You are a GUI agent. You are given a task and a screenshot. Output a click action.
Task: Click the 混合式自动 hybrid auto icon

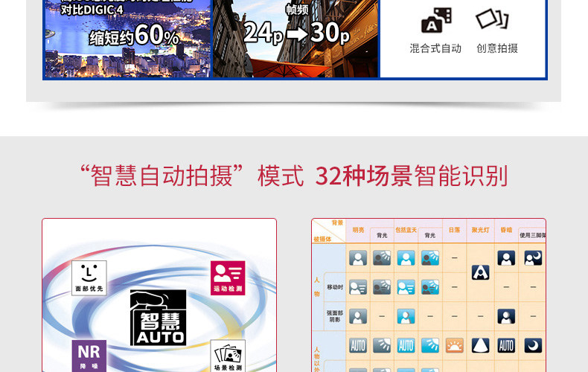[436, 20]
